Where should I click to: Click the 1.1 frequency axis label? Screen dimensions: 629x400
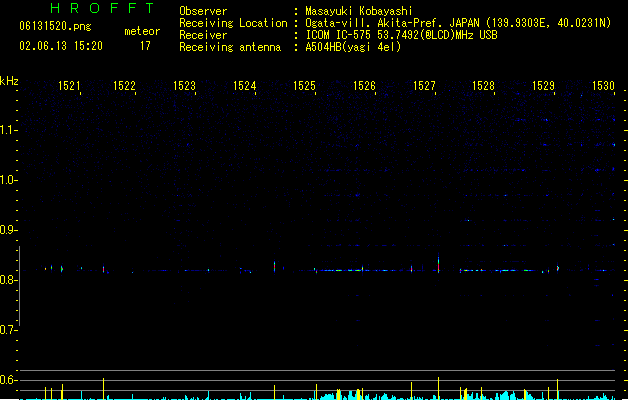8,130
